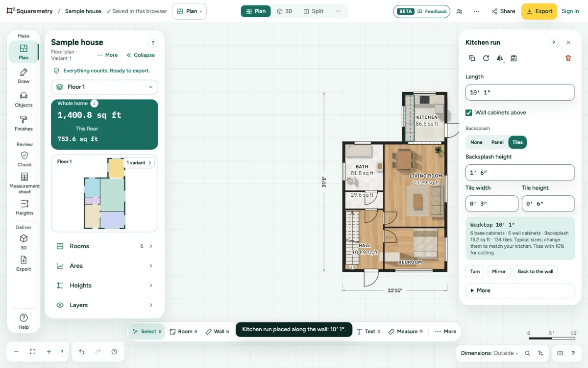
Task: Set backsplash to Tiles
Action: (517, 142)
